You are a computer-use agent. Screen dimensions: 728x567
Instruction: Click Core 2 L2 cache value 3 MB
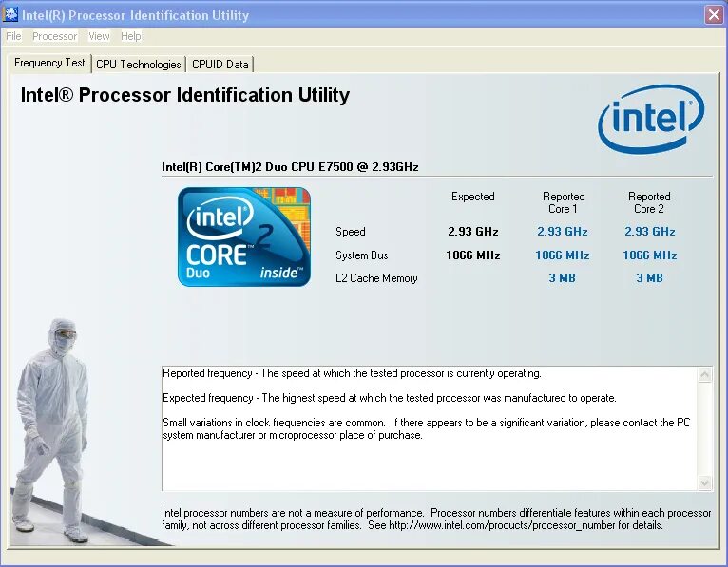(649, 278)
